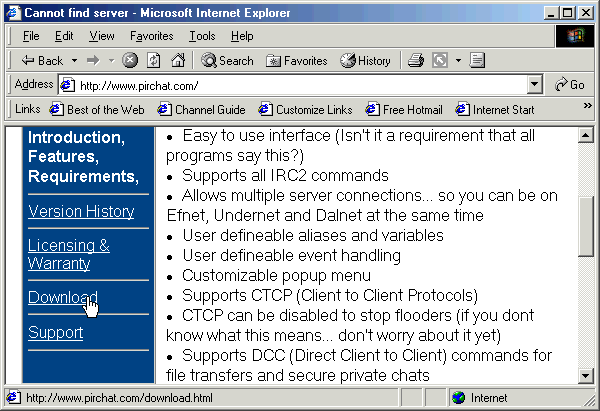Open the Forward history dropdown arrow

[x=111, y=60]
